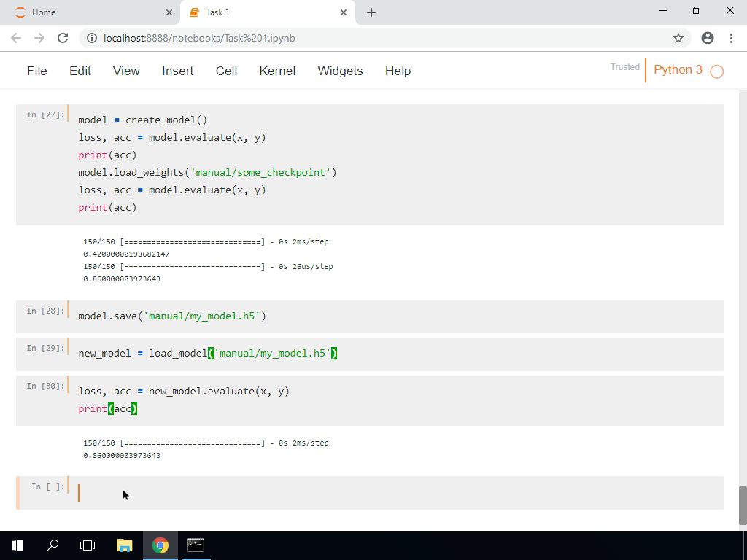Reload the page with refresh icon
Image resolution: width=747 pixels, height=560 pixels.
point(63,38)
